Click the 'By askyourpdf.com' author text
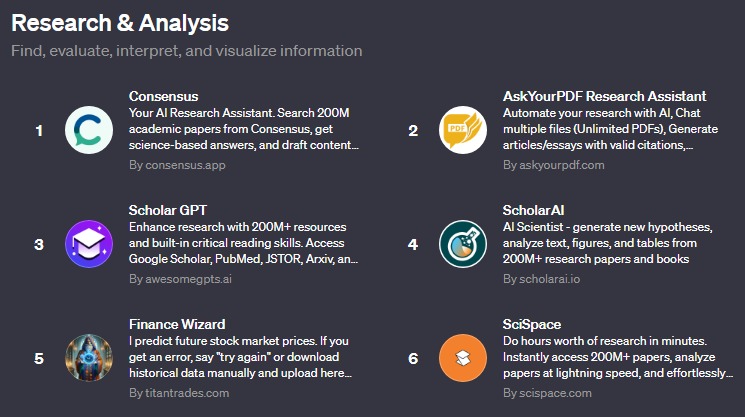This screenshot has width=745, height=417. pos(553,165)
